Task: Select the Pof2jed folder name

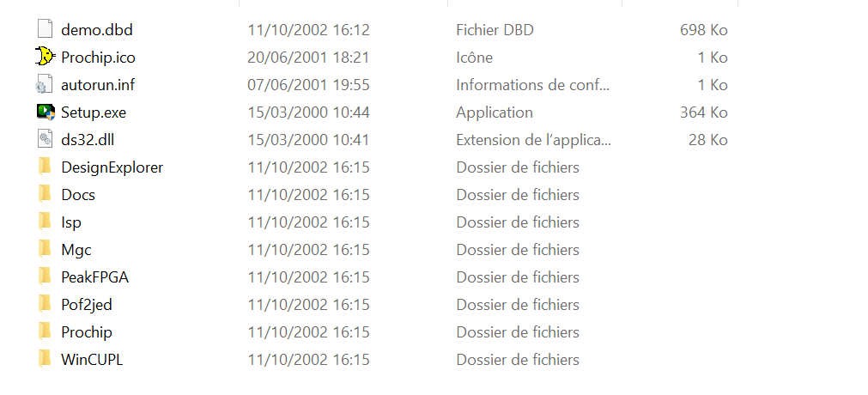Action: pyautogui.click(x=87, y=305)
